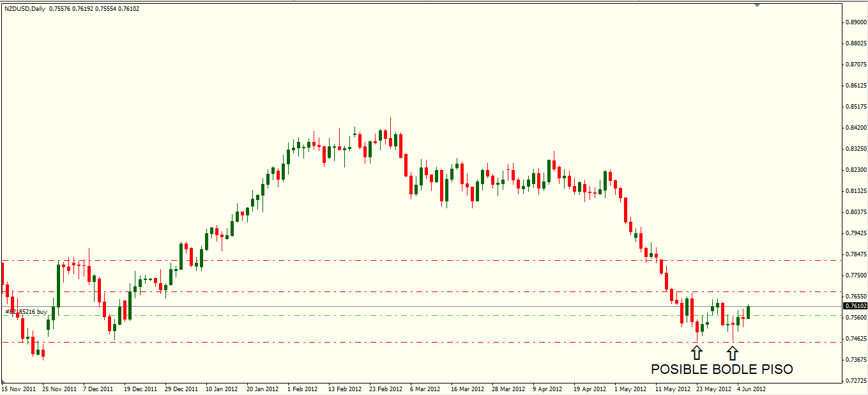This screenshot has width=868, height=395.
Task: Click the 0.76102 current price tag
Action: (855, 306)
